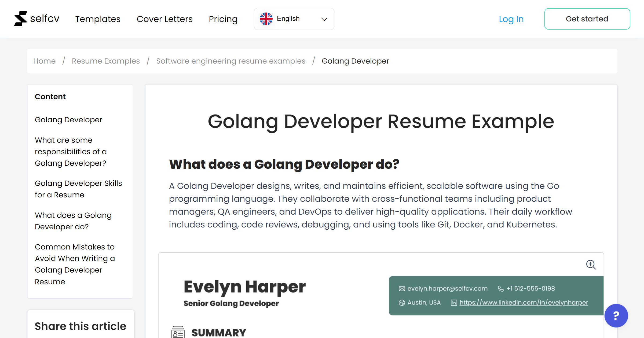Screen dimensions: 644x338
Task: Click the phone icon on resume
Action: [x=501, y=289]
